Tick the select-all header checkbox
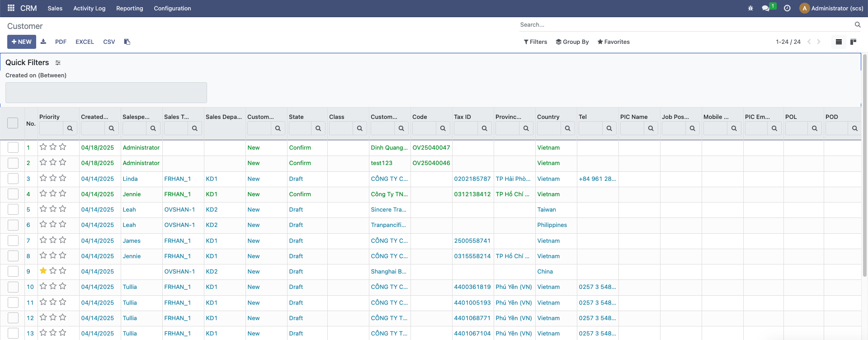 13,123
